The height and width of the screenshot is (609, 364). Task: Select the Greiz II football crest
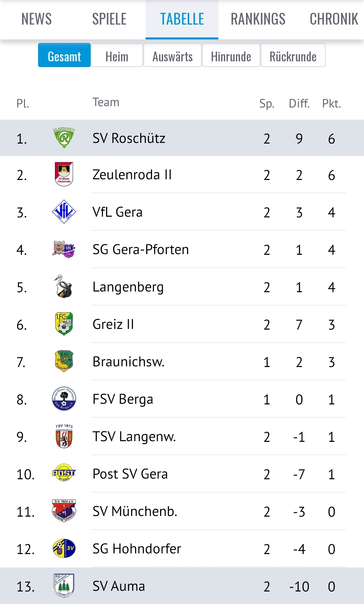coord(64,324)
